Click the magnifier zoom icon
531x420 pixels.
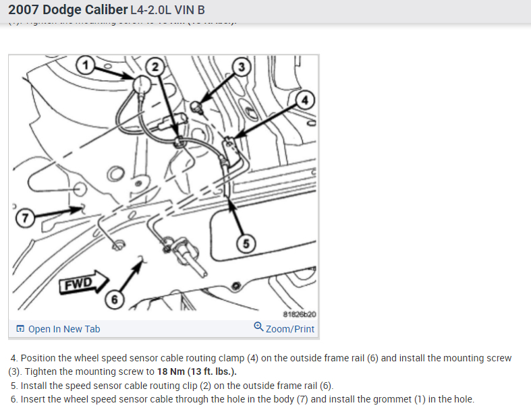[258, 326]
